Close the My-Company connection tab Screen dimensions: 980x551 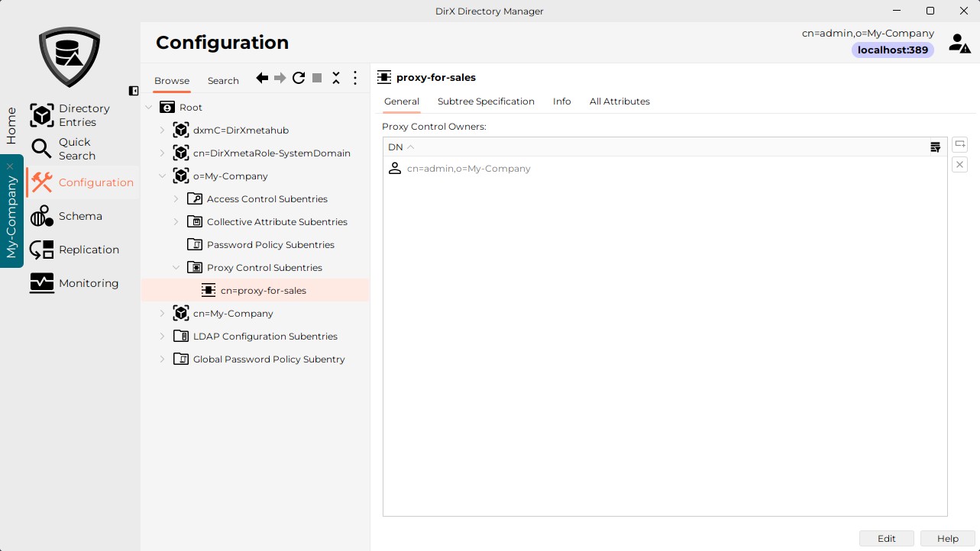tap(10, 166)
